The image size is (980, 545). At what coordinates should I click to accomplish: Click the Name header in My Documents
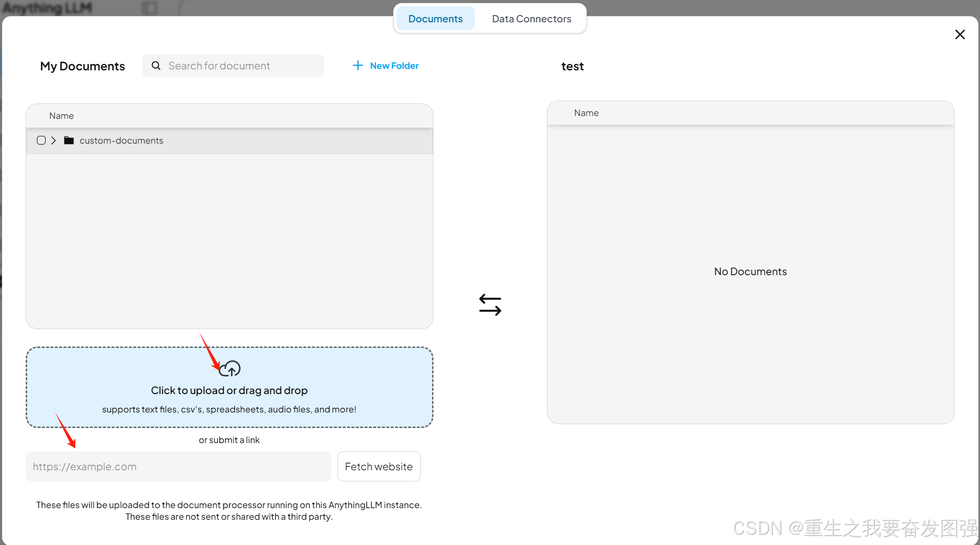(61, 116)
